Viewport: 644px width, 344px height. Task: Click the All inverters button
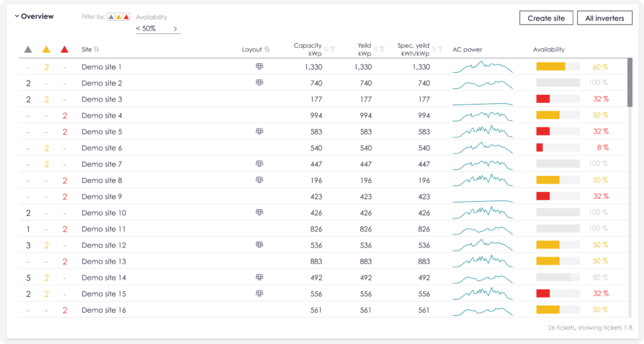tap(604, 18)
